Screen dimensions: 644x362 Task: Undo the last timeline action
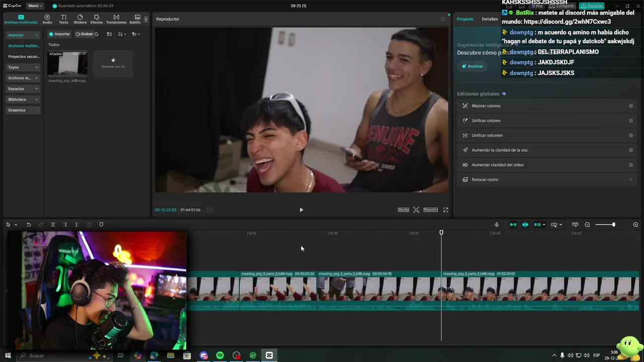point(29,225)
